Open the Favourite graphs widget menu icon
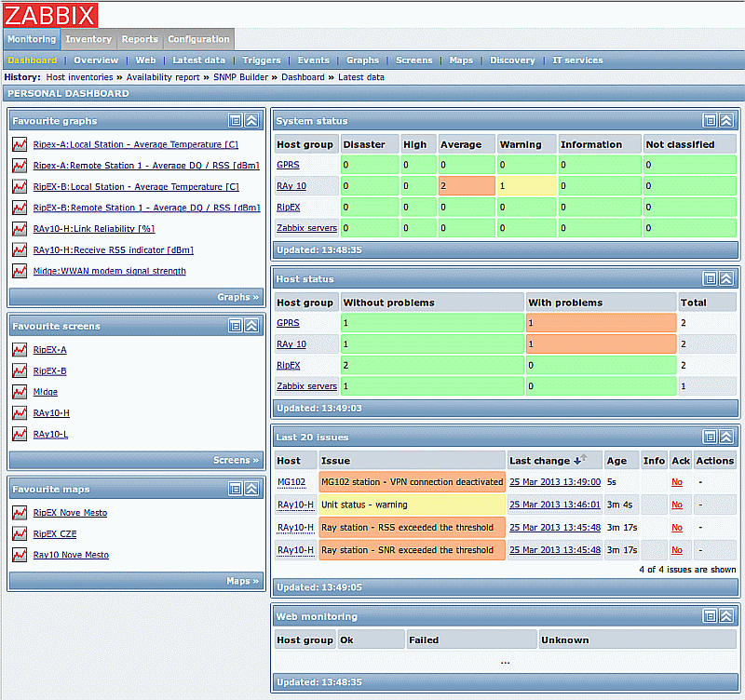This screenshot has width=745, height=700. click(236, 121)
